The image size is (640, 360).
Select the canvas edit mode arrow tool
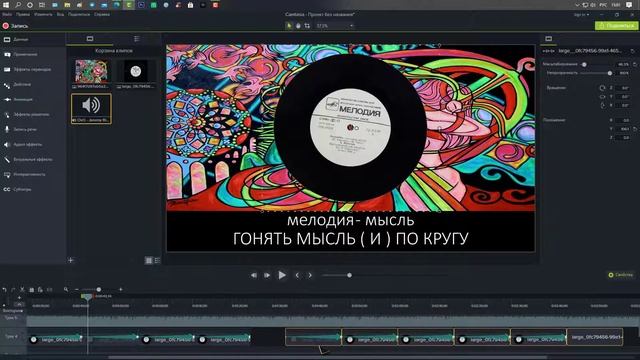289,26
